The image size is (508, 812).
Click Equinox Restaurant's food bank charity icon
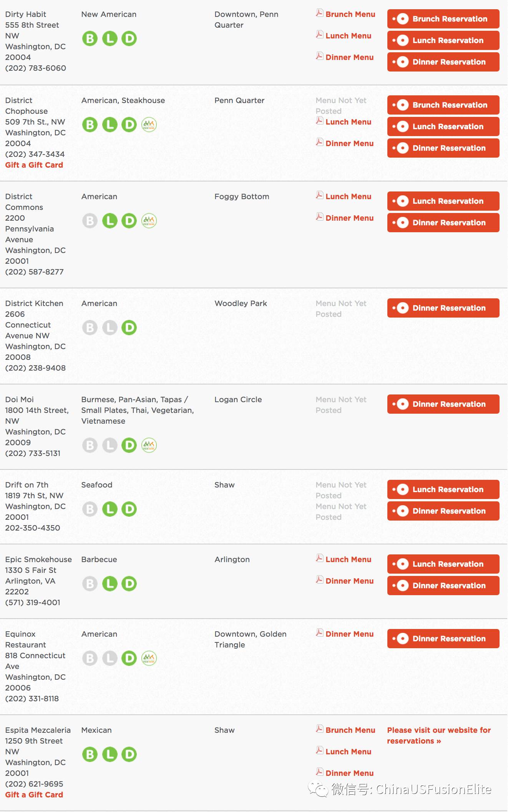[x=149, y=658]
